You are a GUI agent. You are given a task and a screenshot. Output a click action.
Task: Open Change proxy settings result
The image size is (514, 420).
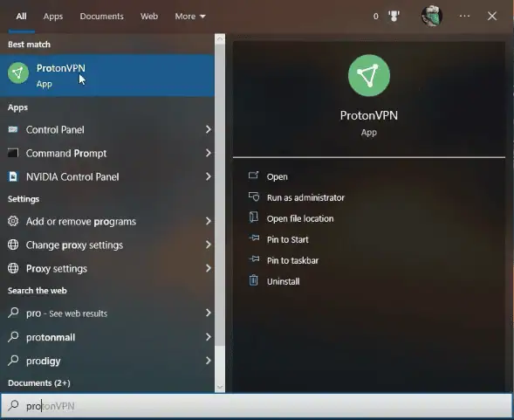[x=107, y=244]
